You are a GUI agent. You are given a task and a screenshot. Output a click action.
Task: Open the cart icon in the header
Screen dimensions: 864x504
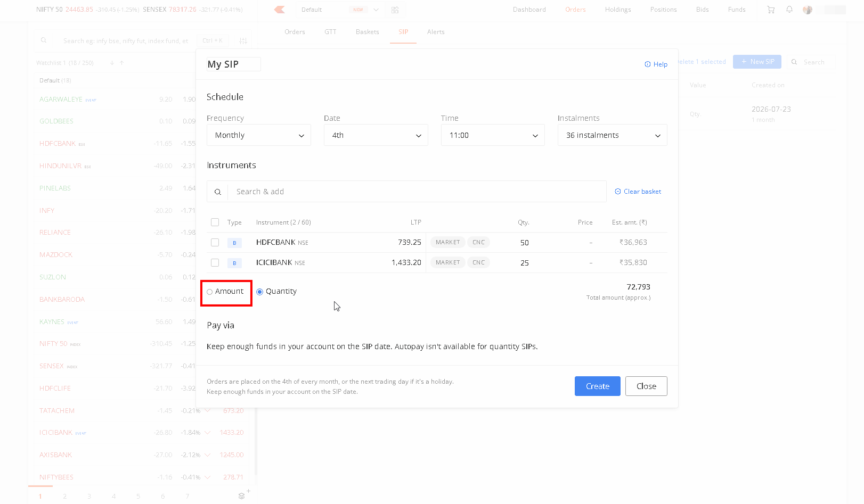pos(771,10)
